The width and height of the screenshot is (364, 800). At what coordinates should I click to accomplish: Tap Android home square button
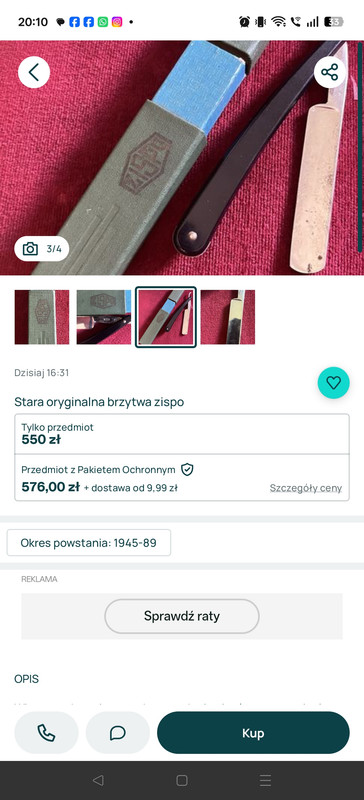(x=182, y=780)
